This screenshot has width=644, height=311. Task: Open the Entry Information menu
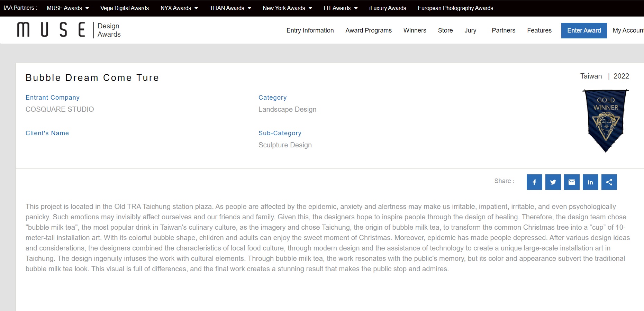click(x=310, y=30)
